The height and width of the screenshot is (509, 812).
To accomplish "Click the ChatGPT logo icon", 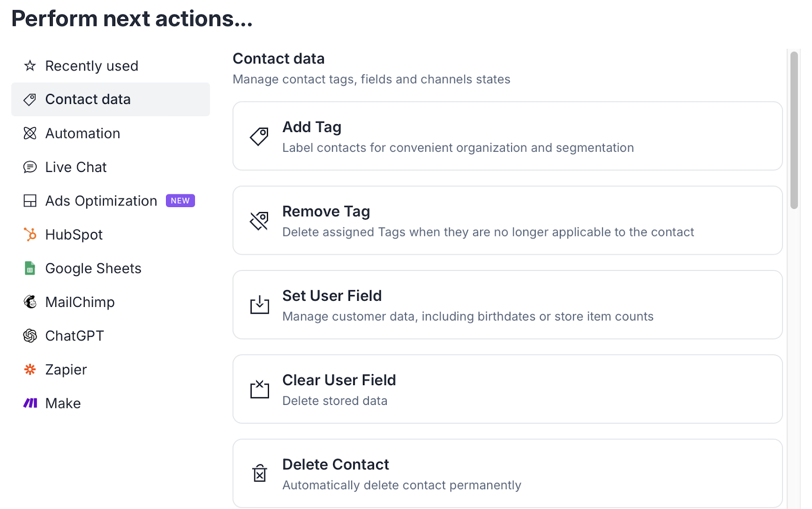I will click(x=30, y=335).
